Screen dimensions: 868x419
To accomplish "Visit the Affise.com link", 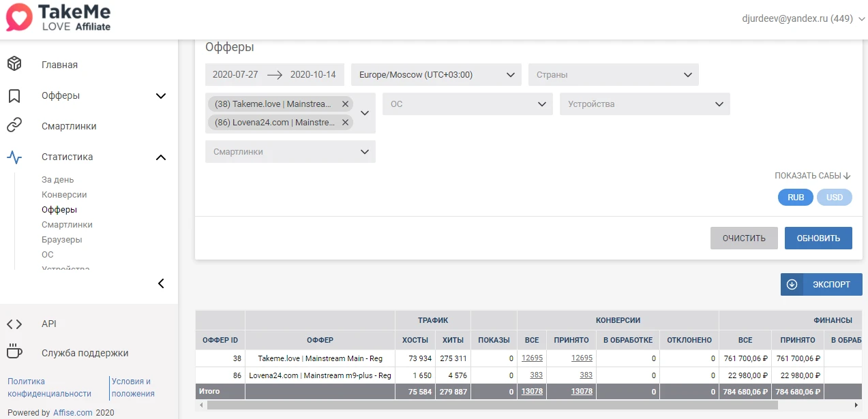I will click(73, 413).
